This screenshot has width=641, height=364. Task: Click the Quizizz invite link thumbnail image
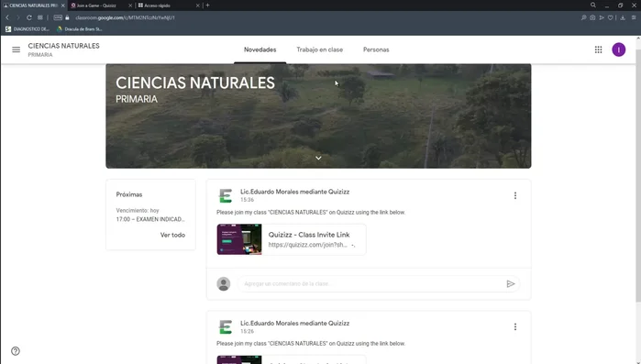pos(239,239)
